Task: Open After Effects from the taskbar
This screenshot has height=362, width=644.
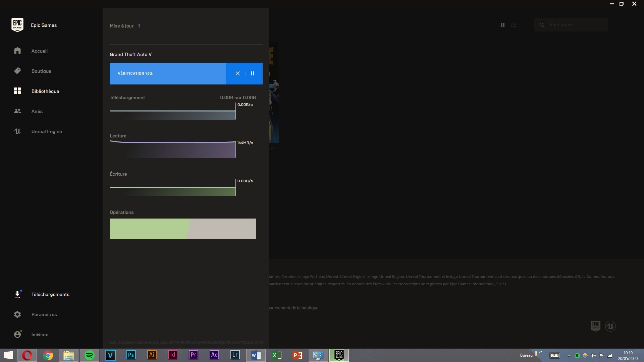Action: coord(214,355)
